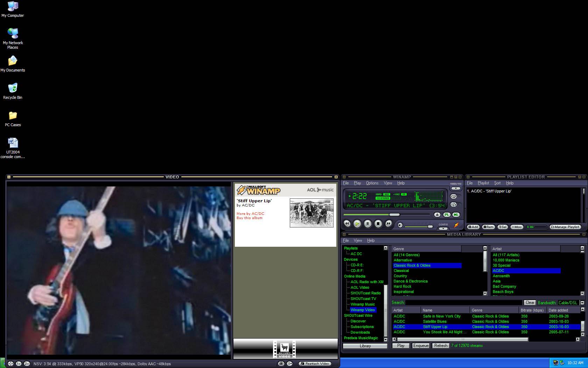Click the Winamp logo in info panel

pyautogui.click(x=258, y=190)
